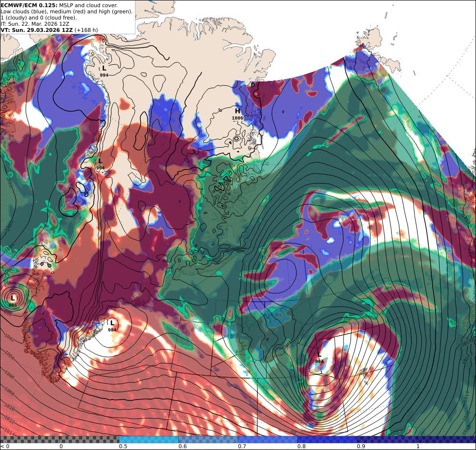This screenshot has height=450, width=476.
Task: Click the 'VT: Sun. 29.03.2026 12Z' valid time
Action: 37,30
